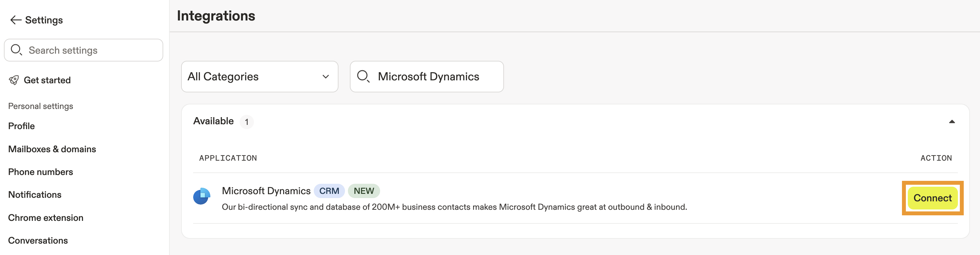This screenshot has width=980, height=255.
Task: Click the bi-directional sync description text
Action: pyautogui.click(x=454, y=207)
